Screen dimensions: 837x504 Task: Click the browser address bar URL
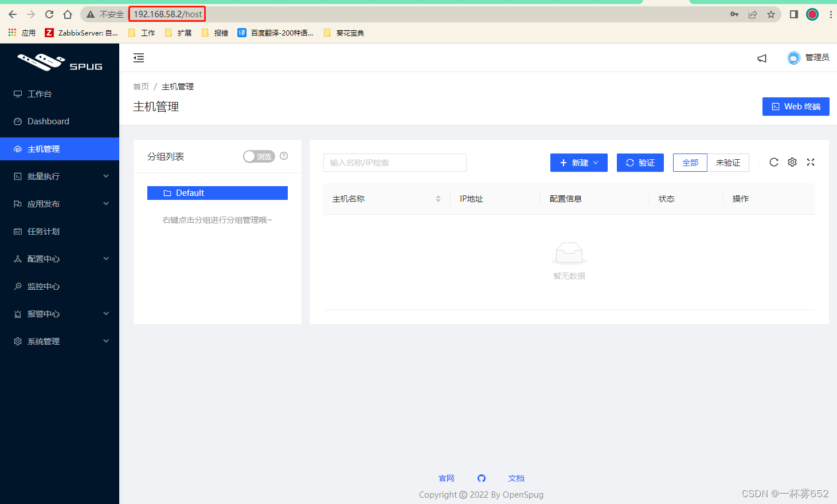click(x=168, y=14)
